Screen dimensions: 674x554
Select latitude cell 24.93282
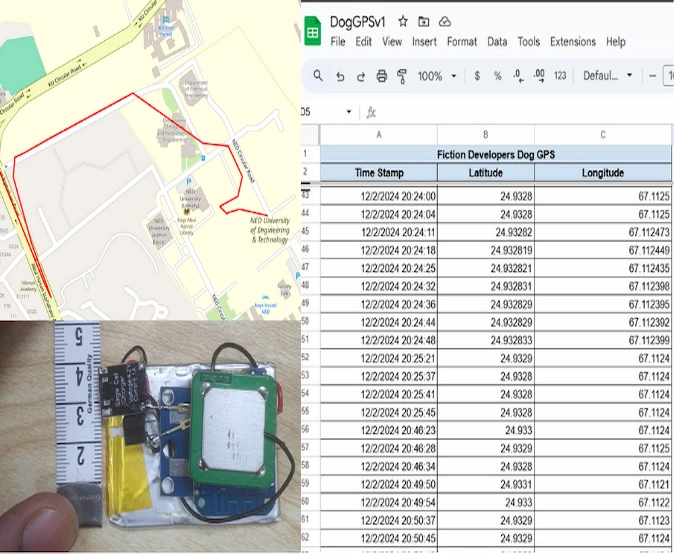point(486,232)
